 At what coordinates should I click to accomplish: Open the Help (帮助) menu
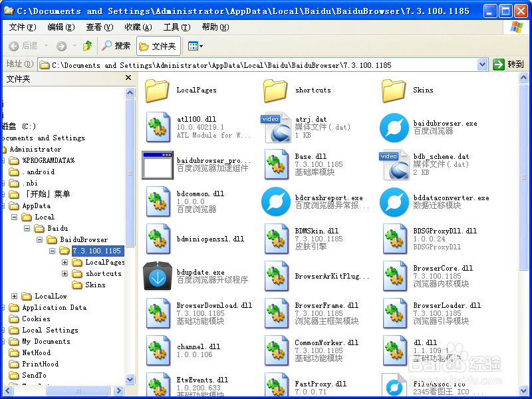215,27
